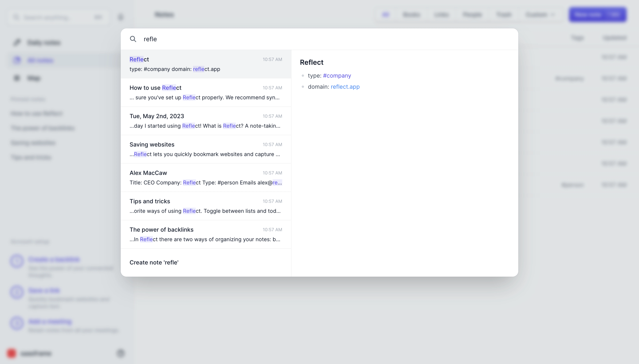Click the blurred New note button
The height and width of the screenshot is (364, 639).
tap(598, 15)
